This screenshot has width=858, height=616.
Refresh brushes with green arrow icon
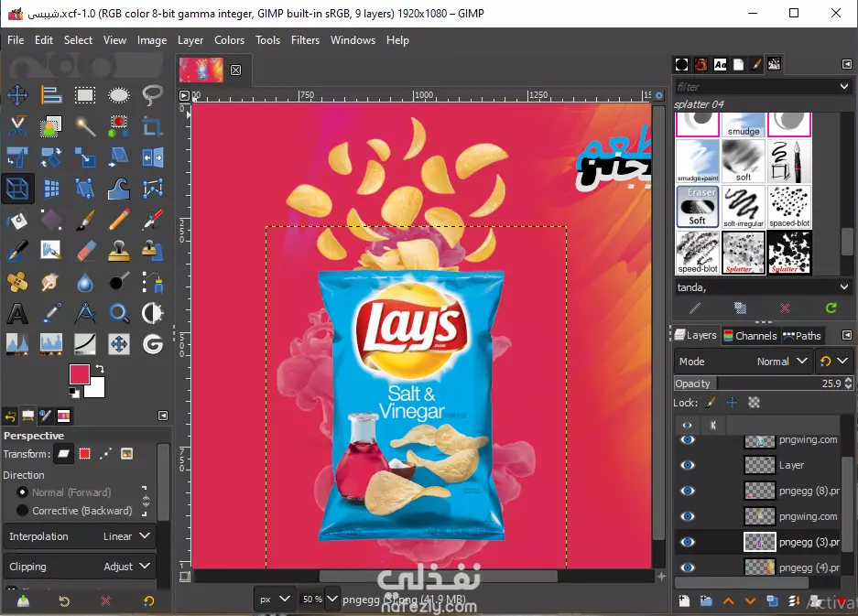[x=831, y=308]
